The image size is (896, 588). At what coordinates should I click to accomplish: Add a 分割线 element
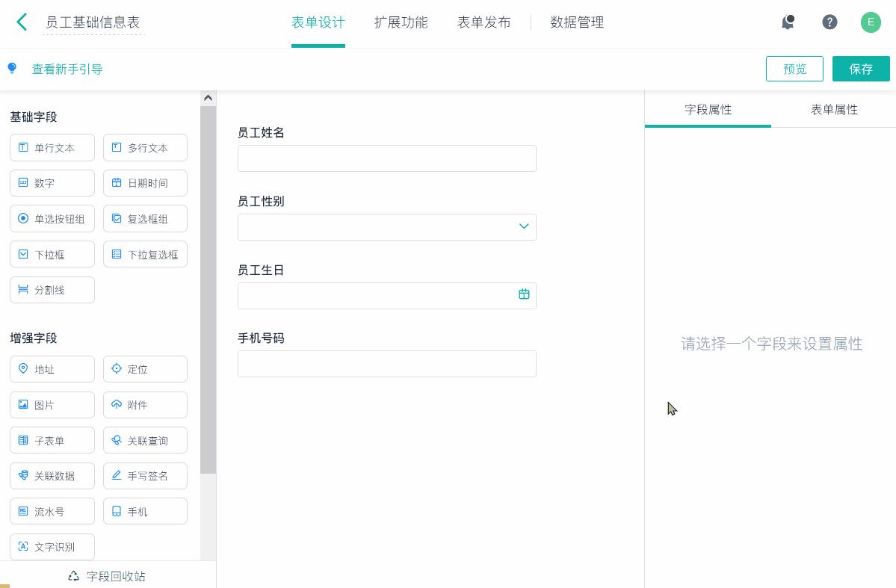(52, 290)
